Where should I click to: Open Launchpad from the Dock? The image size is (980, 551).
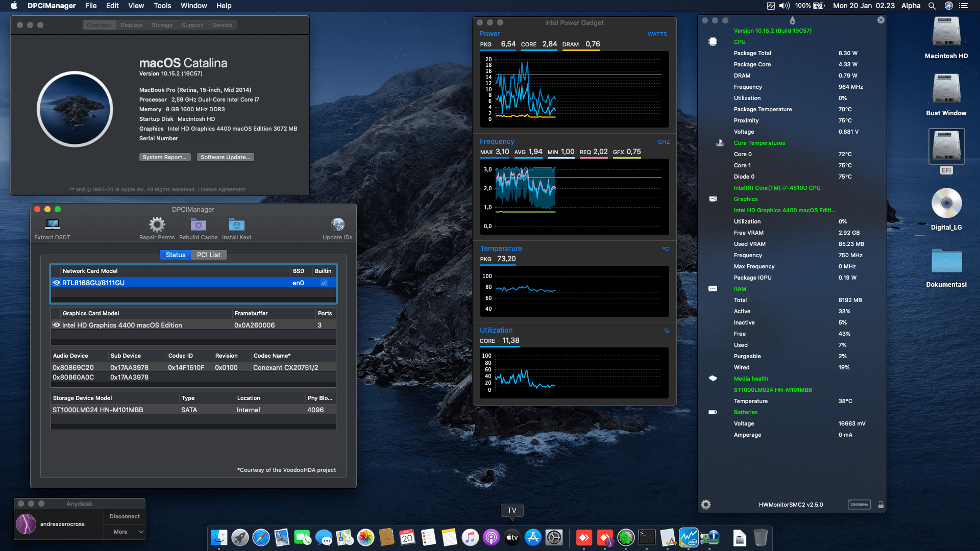(x=240, y=537)
